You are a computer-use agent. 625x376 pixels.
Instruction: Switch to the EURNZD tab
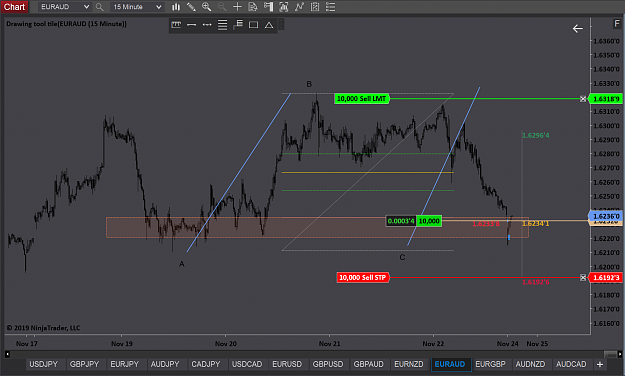tap(409, 364)
